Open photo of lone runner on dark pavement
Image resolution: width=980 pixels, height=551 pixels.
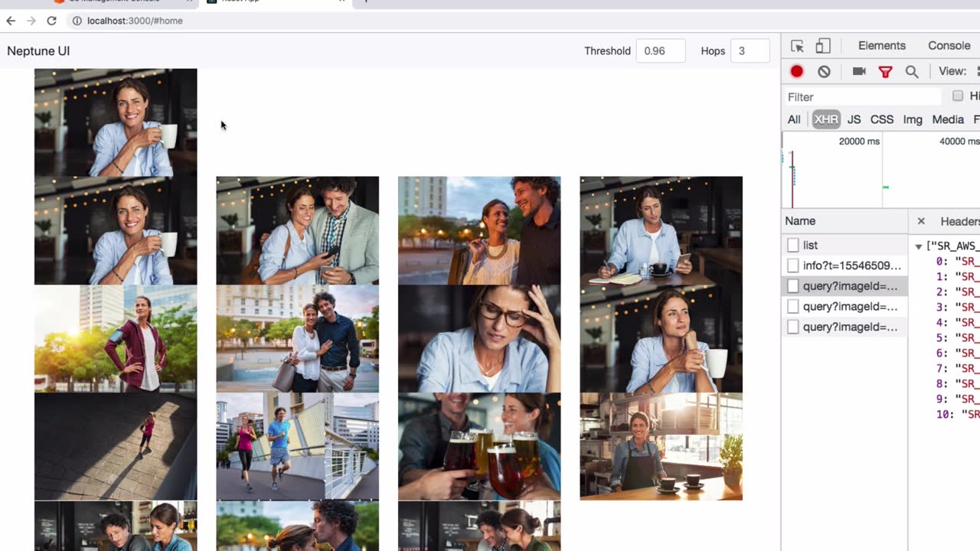point(116,446)
